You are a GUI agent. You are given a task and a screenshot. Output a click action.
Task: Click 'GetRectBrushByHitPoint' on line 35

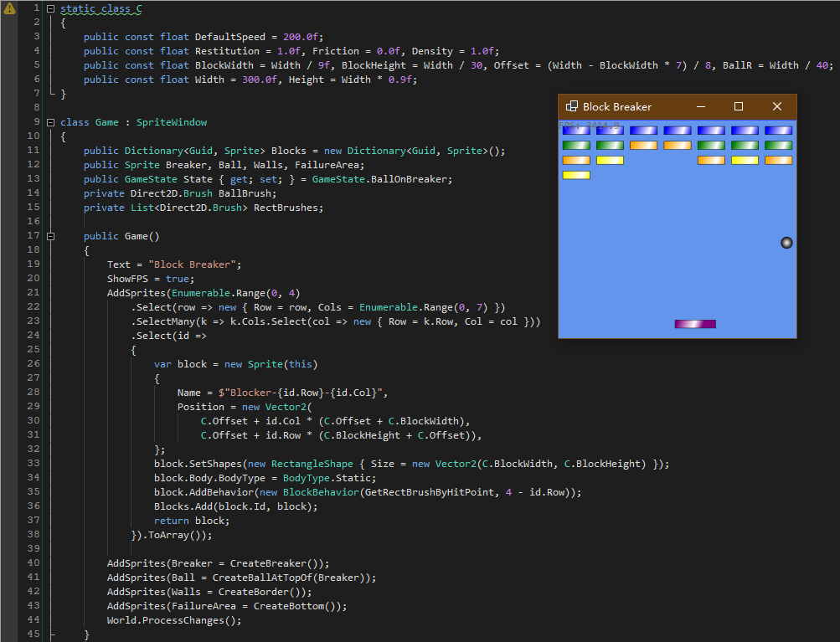tap(429, 493)
